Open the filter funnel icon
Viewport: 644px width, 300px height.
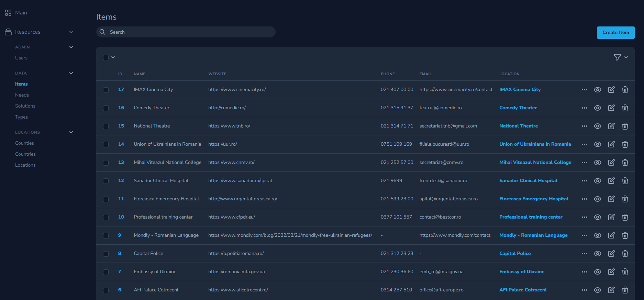618,57
